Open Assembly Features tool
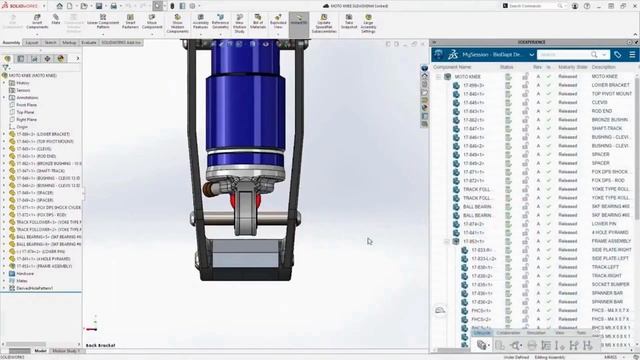The height and width of the screenshot is (360, 640). coord(200,22)
